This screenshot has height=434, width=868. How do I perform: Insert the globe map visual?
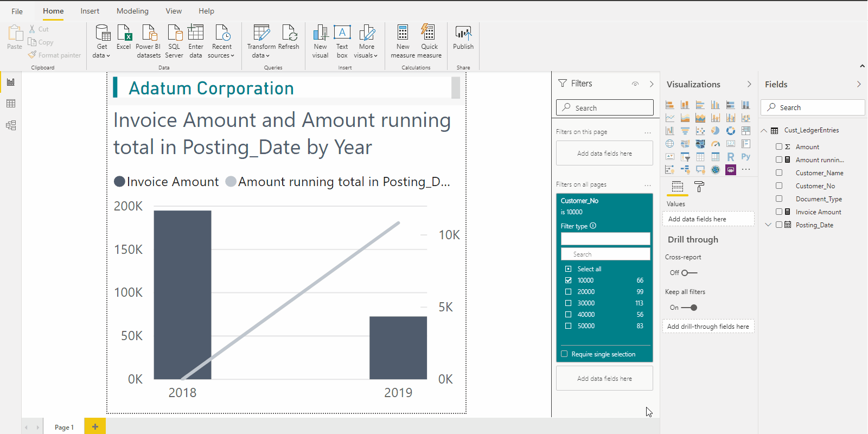point(670,144)
